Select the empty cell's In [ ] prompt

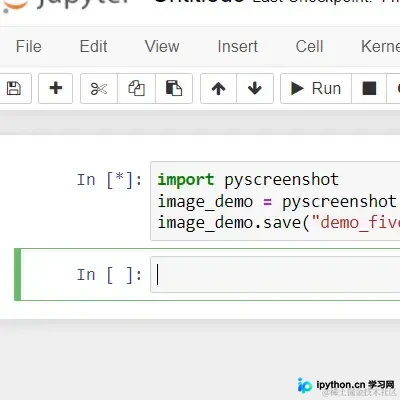click(109, 275)
